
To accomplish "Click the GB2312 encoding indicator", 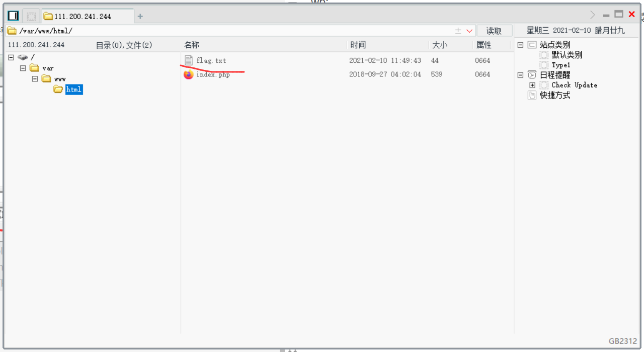I will tap(623, 341).
